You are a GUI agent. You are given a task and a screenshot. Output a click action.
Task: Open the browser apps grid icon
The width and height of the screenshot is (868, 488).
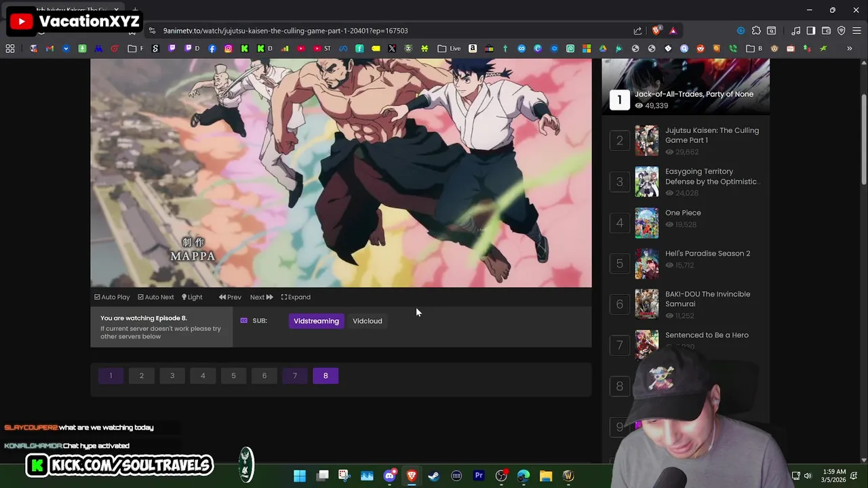pos(10,49)
